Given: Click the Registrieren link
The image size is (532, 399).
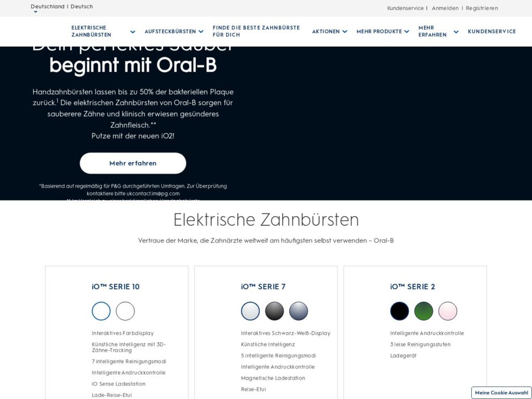Looking at the screenshot, I should coord(482,8).
